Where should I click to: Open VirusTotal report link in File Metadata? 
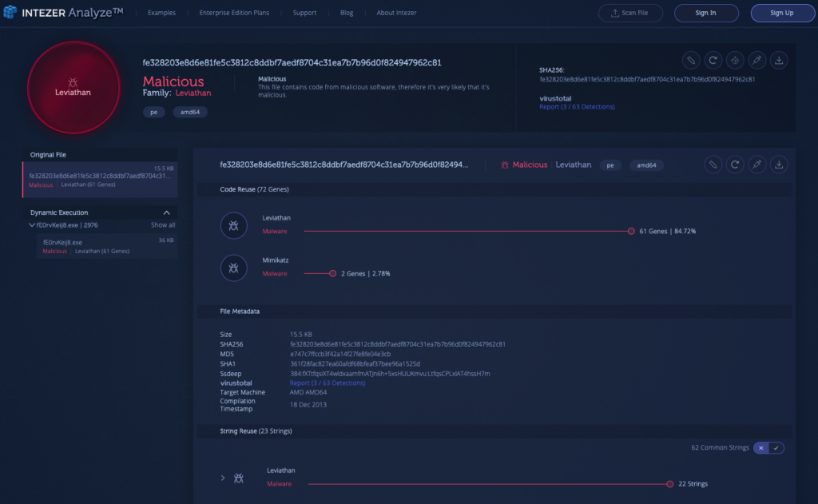coord(327,383)
